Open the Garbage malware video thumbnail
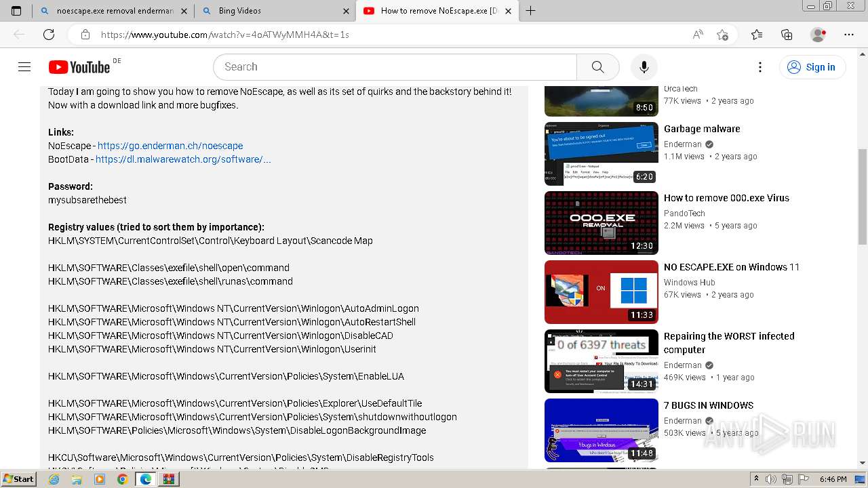This screenshot has height=488, width=868. (x=601, y=154)
